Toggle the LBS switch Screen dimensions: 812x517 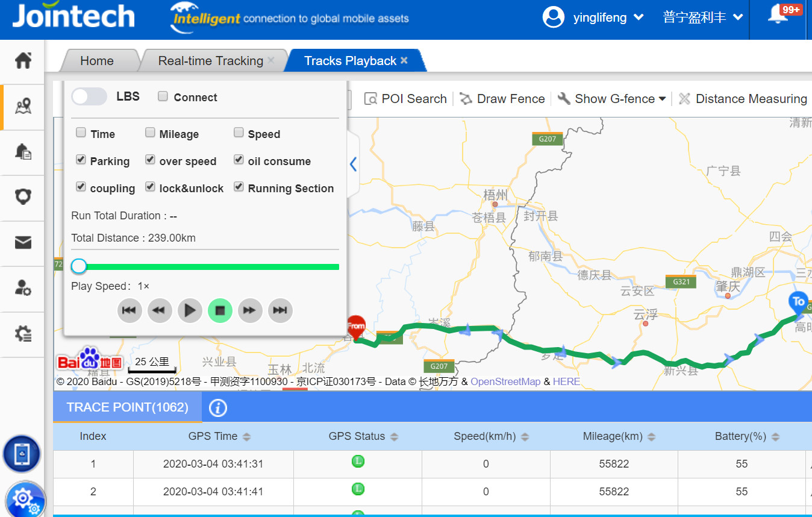tap(89, 96)
